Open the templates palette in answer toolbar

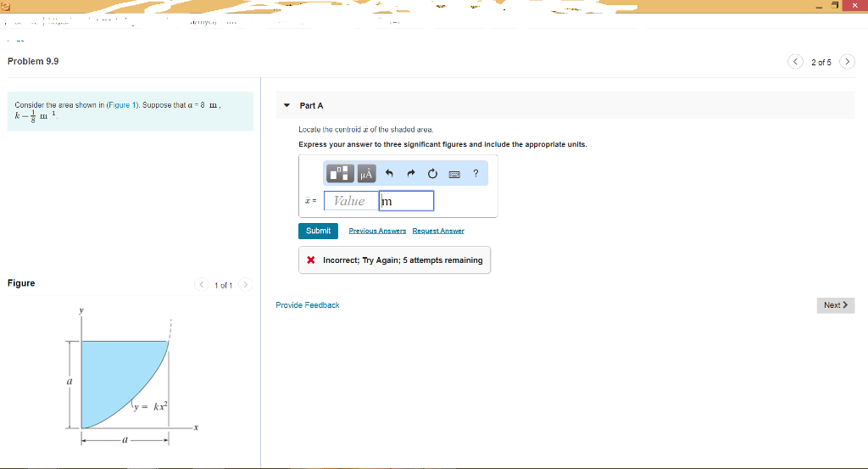pos(340,173)
